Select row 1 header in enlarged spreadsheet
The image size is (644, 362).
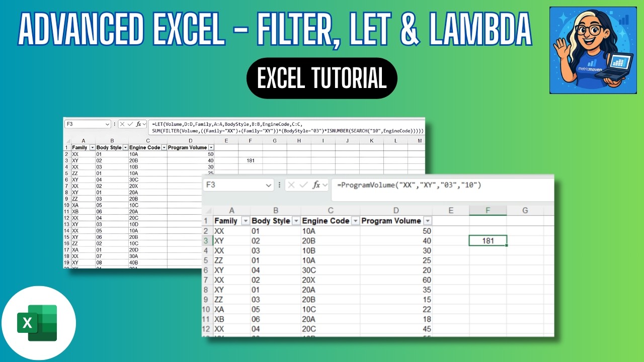point(207,221)
